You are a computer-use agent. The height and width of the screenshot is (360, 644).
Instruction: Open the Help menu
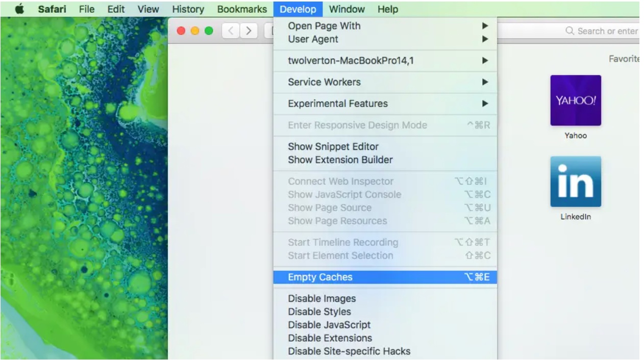388,9
